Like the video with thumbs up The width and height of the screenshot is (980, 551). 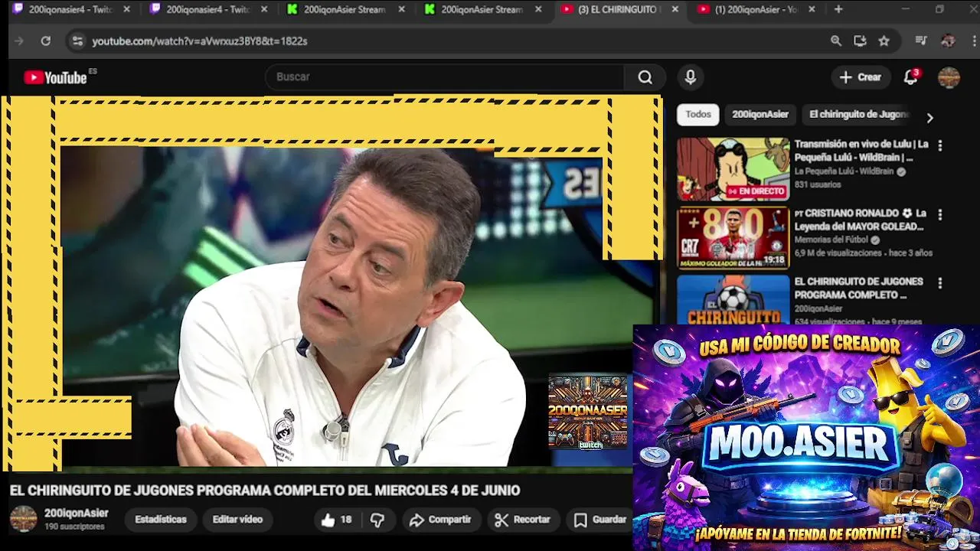click(336, 520)
